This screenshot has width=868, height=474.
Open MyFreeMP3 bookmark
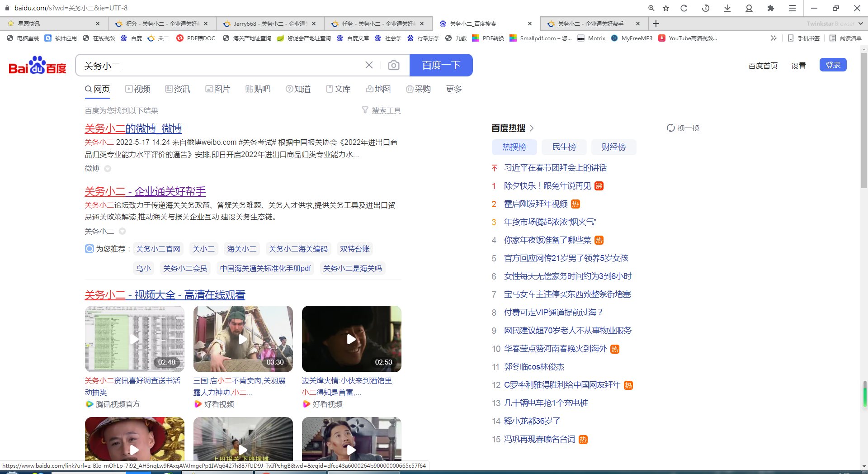[x=632, y=38]
